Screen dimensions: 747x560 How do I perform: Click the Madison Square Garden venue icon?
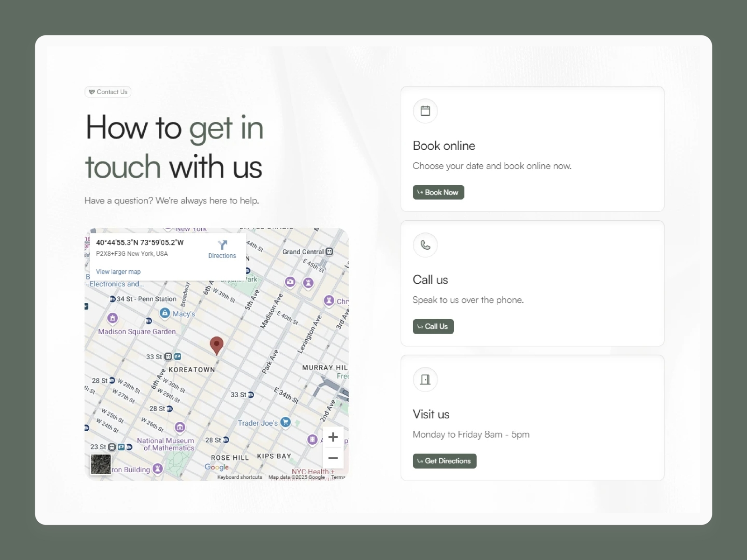point(113,319)
